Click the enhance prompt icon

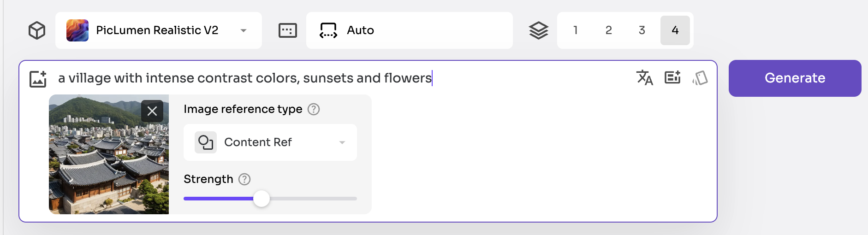(672, 77)
